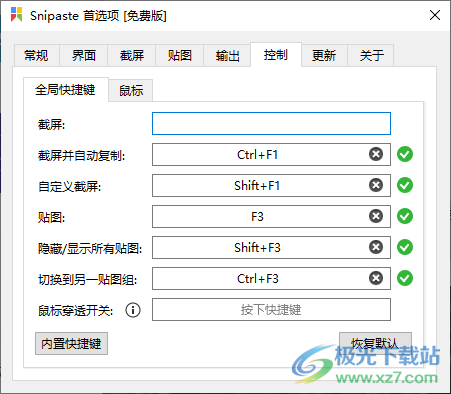Click the 恢复默认 button
This screenshot has width=451, height=394.
click(x=375, y=344)
